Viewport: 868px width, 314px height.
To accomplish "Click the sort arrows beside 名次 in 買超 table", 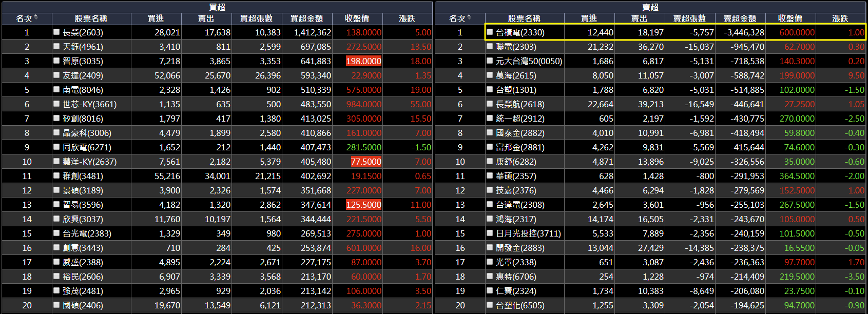I will [x=35, y=17].
